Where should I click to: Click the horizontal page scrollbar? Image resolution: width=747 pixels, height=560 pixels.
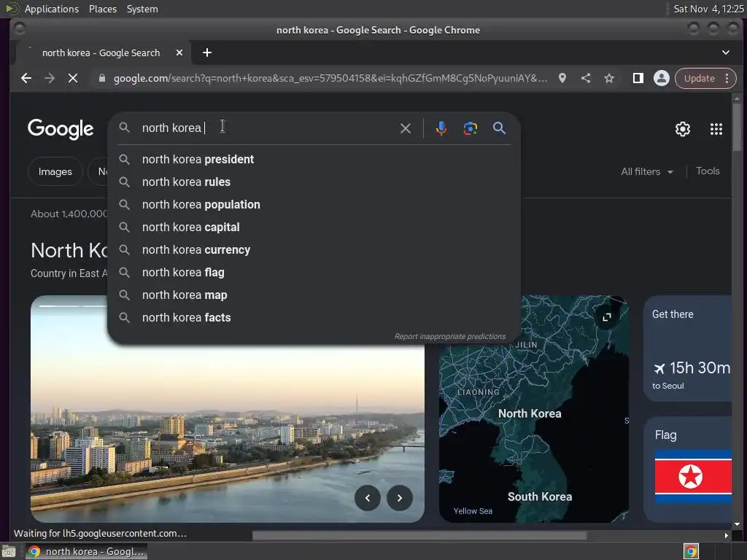point(419,536)
